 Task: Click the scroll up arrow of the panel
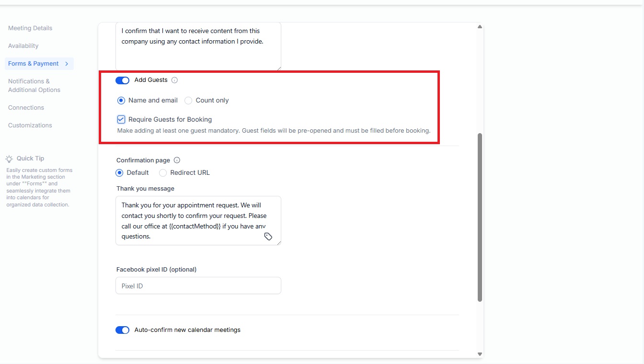point(480,27)
